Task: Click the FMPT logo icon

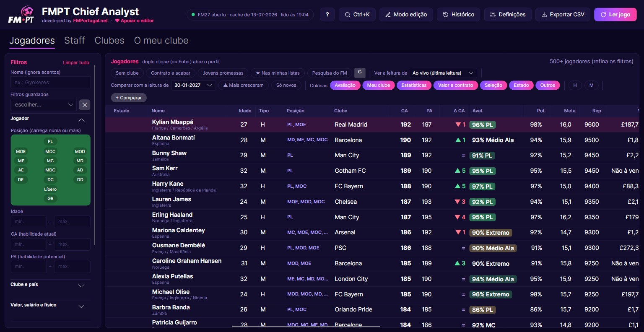Action: [21, 15]
